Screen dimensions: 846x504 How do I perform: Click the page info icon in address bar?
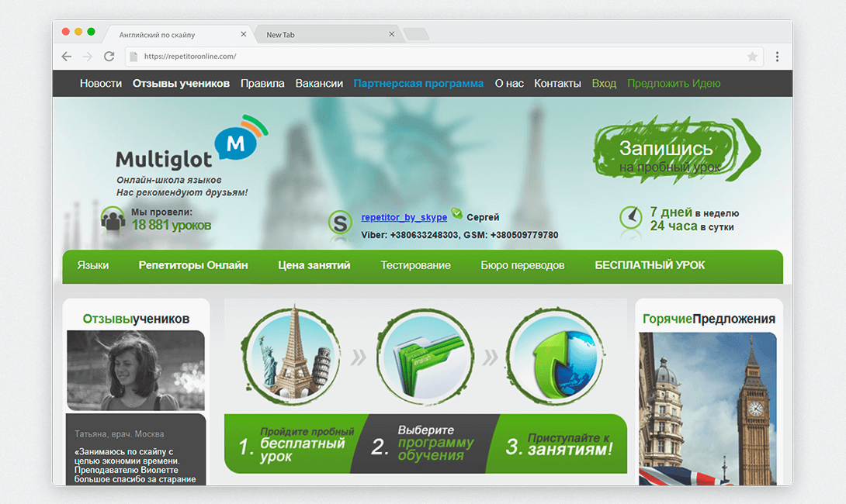[x=133, y=57]
